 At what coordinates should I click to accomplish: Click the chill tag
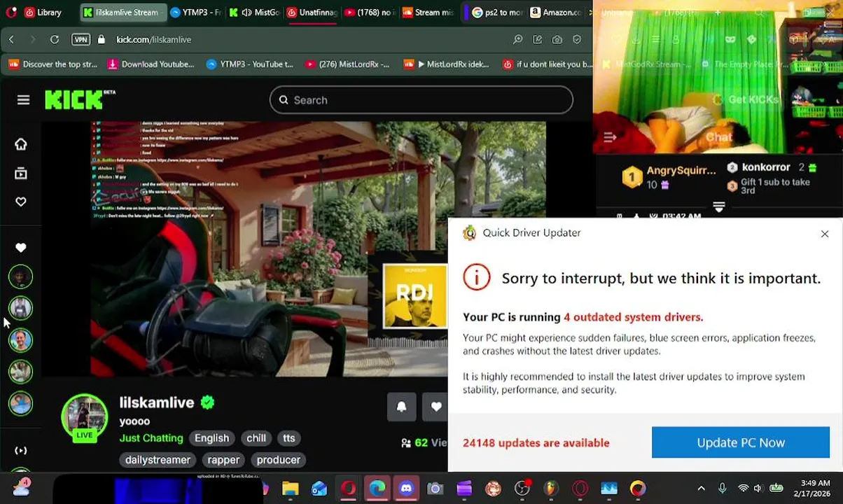(256, 438)
